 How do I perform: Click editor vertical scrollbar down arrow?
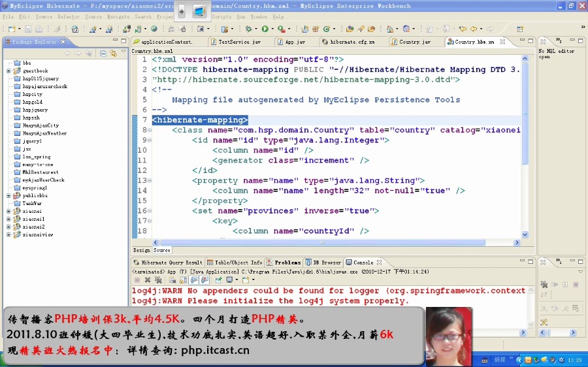click(525, 234)
